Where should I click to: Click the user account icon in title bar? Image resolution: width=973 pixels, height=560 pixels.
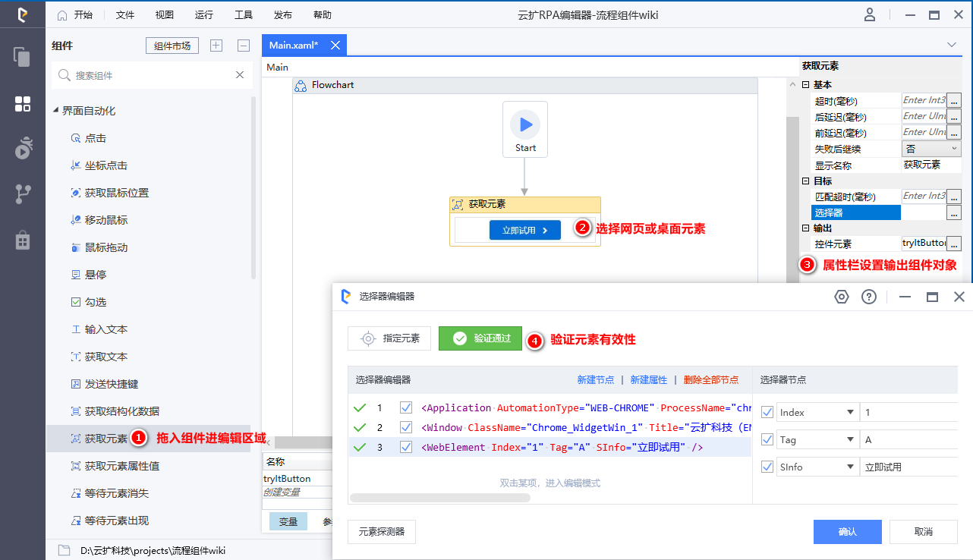(871, 14)
